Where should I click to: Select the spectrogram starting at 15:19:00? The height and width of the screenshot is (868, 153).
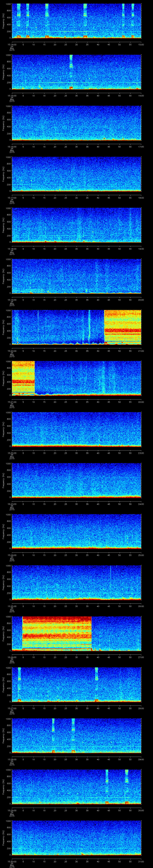pos(76,276)
